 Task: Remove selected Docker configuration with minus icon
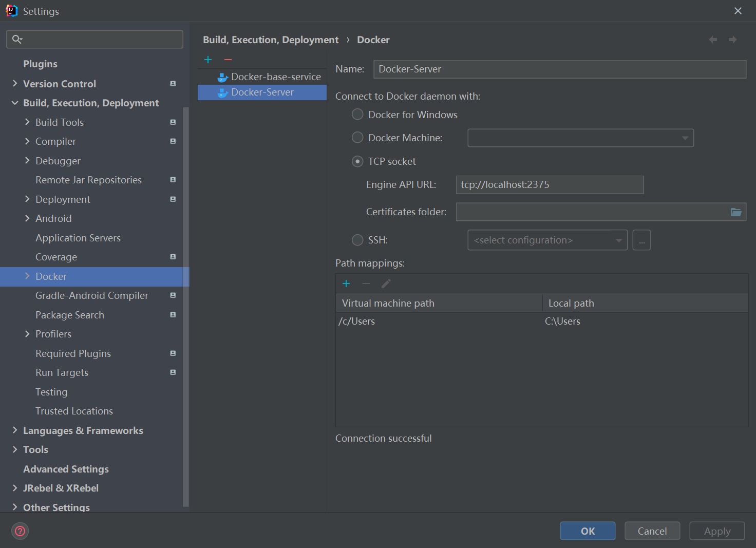[x=228, y=60]
